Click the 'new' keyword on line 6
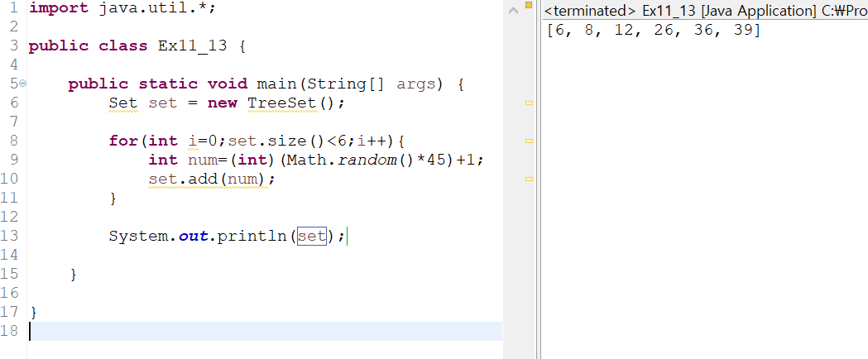 pyautogui.click(x=223, y=103)
